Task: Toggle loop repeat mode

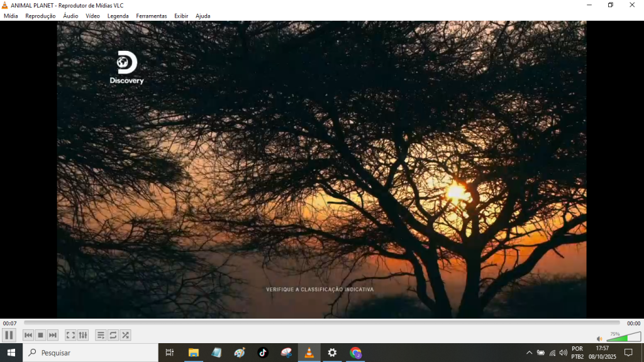Action: tap(113, 335)
